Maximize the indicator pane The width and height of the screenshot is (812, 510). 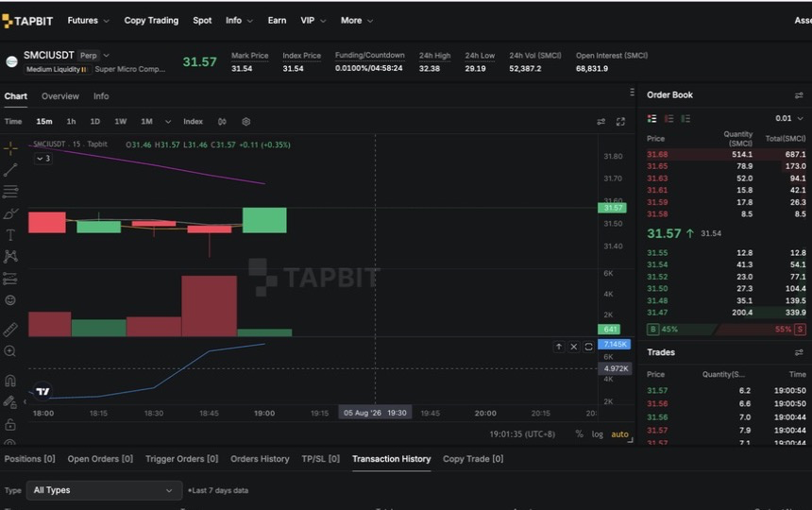[x=589, y=347]
